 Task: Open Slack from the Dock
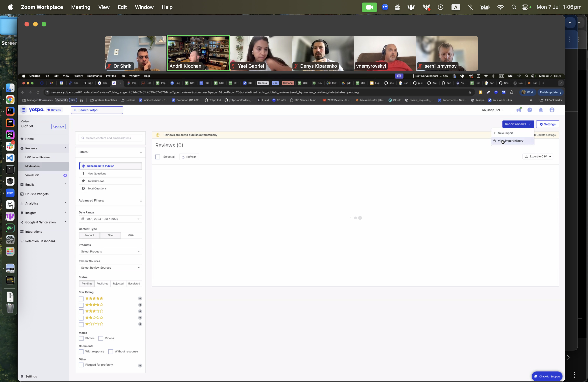coord(10,146)
